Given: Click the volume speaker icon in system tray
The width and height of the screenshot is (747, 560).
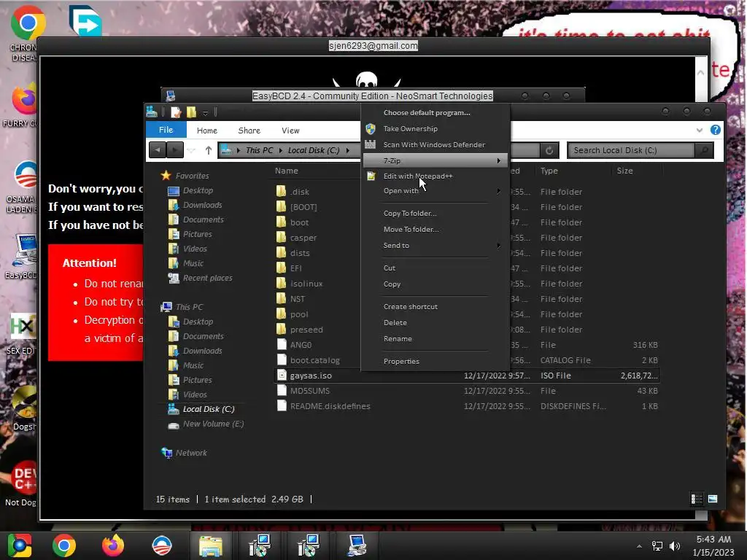Looking at the screenshot, I should [x=675, y=545].
